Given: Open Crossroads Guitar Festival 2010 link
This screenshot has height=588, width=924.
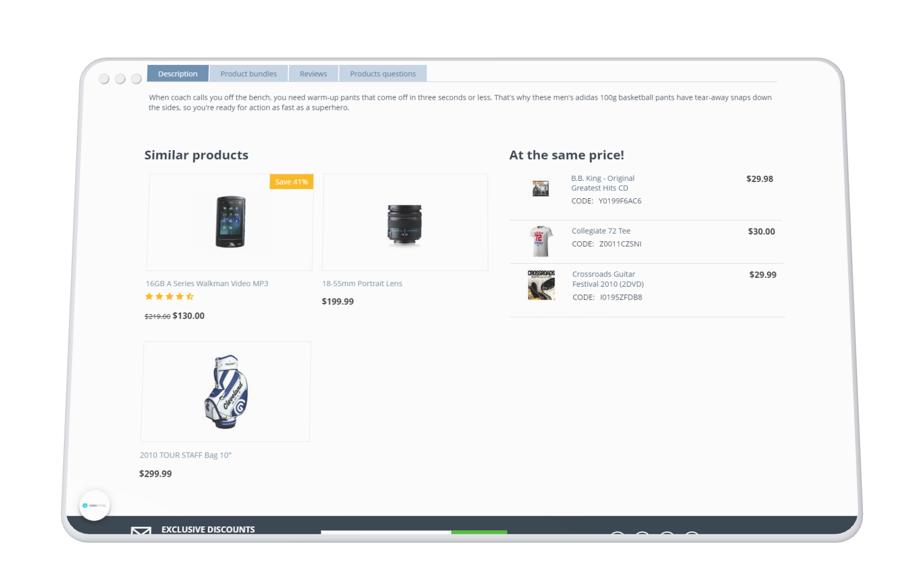Looking at the screenshot, I should tap(608, 279).
